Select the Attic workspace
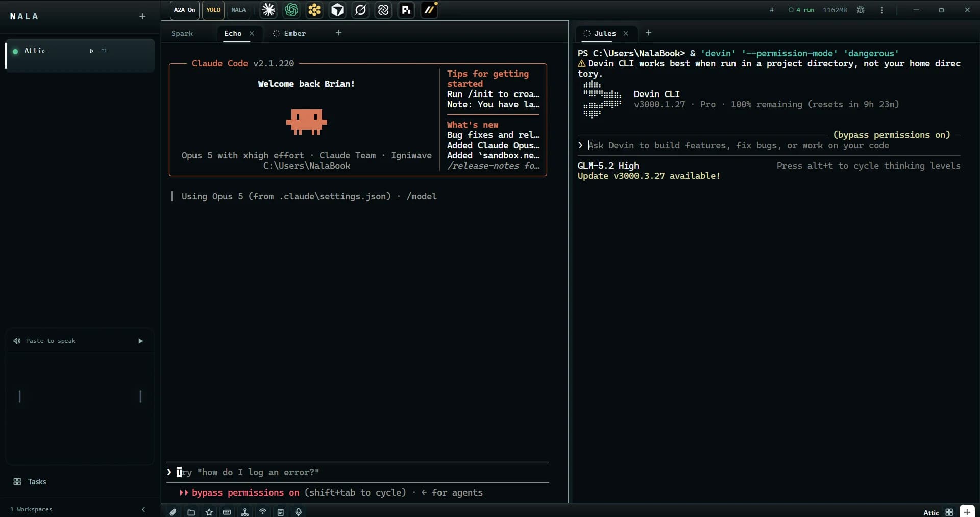980x517 pixels. [x=80, y=55]
